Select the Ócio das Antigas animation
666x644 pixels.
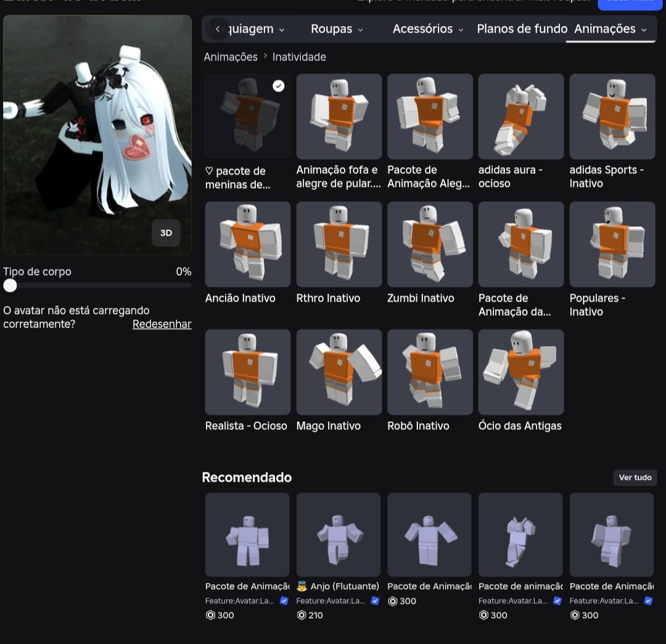(x=521, y=372)
